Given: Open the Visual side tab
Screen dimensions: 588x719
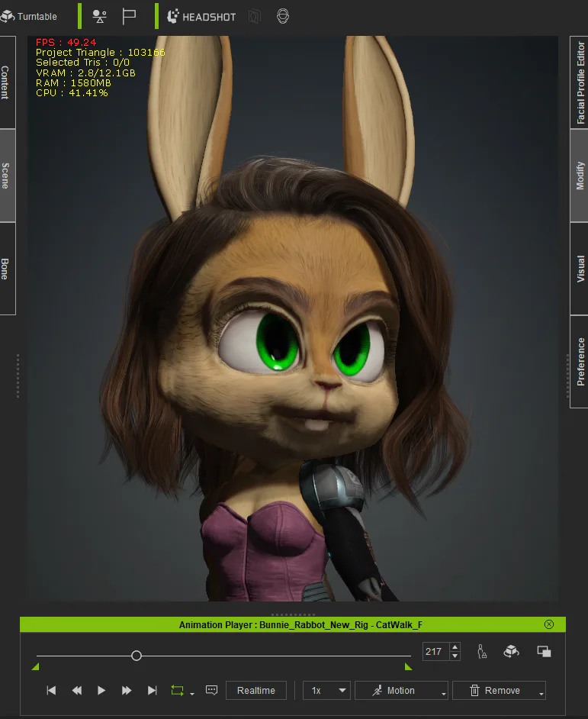Looking at the screenshot, I should [x=580, y=269].
